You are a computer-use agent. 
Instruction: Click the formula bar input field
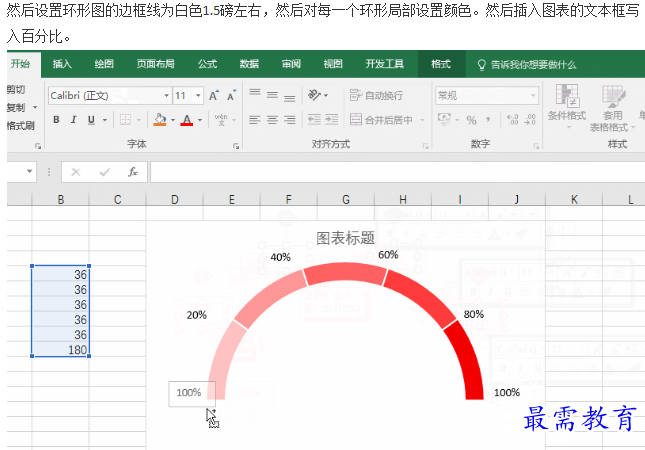397,172
